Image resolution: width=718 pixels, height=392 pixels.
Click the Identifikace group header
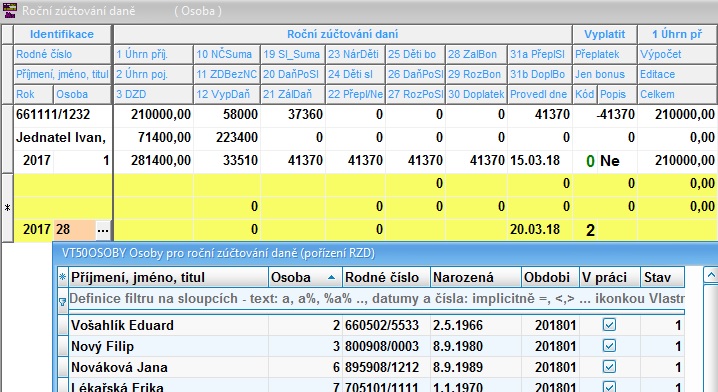pyautogui.click(x=62, y=34)
